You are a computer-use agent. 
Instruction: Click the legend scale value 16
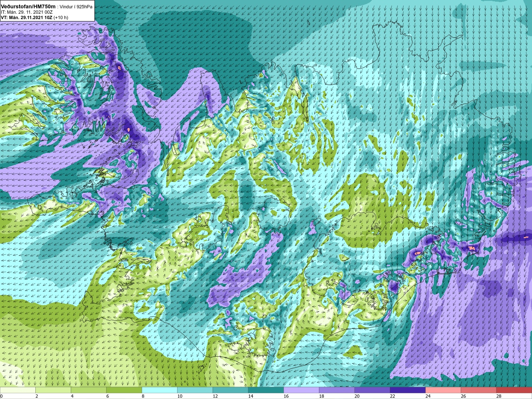click(x=286, y=396)
